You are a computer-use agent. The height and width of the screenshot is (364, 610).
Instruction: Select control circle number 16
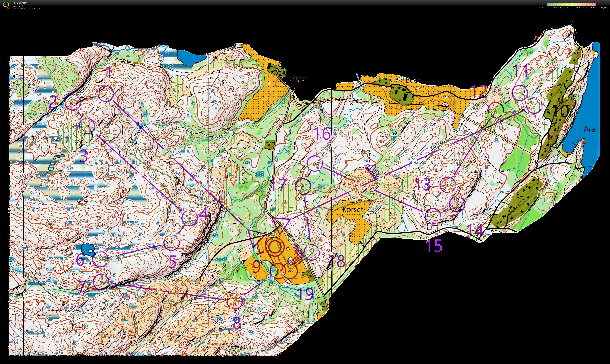point(315,163)
